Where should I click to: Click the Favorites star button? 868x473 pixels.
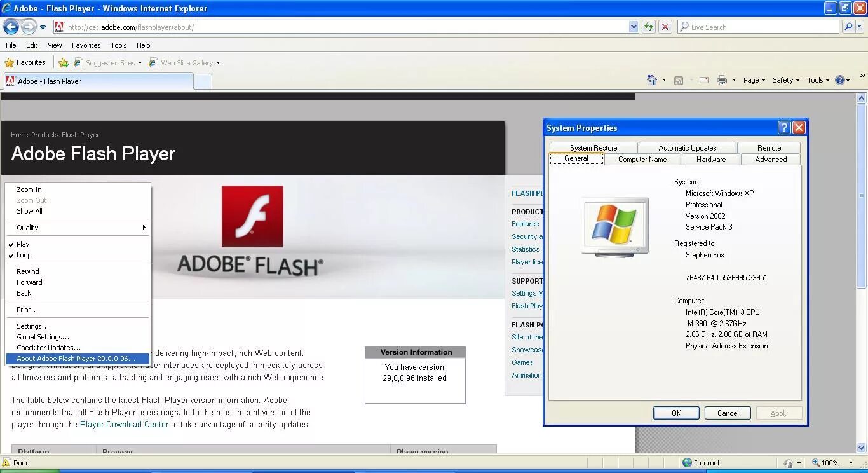[x=25, y=62]
